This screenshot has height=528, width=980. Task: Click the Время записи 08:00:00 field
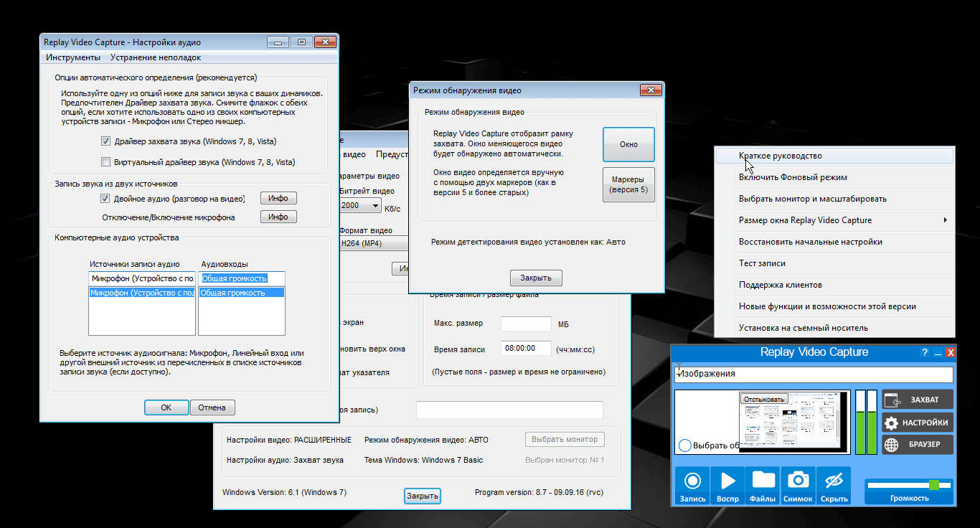click(526, 349)
